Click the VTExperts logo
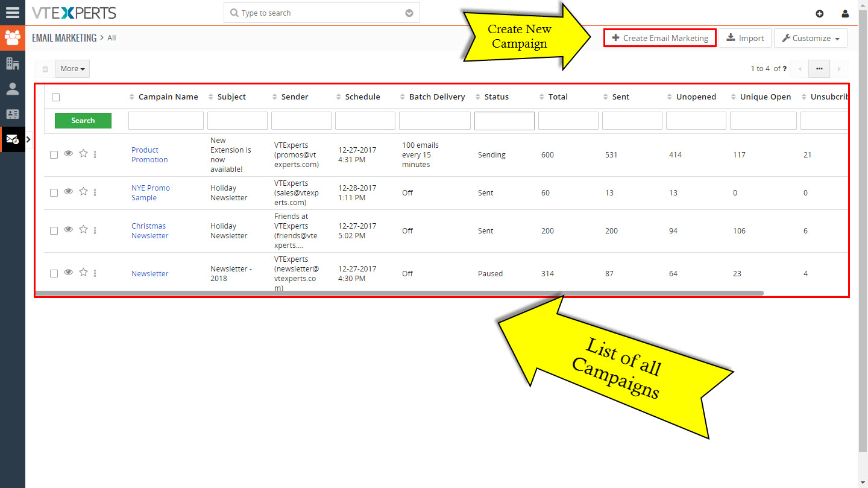This screenshot has width=868, height=488. point(74,13)
